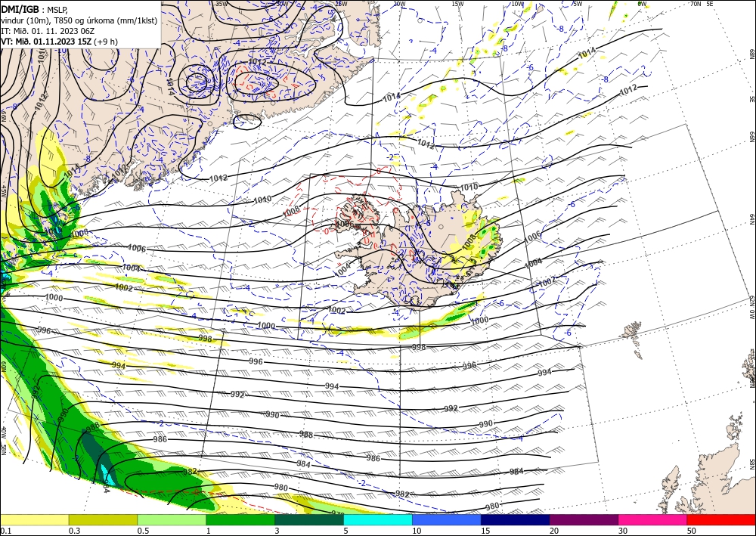Screen dimensions: 756x536
Task: Select the dark green 3–5 mm legend segment
Action: click(309, 519)
